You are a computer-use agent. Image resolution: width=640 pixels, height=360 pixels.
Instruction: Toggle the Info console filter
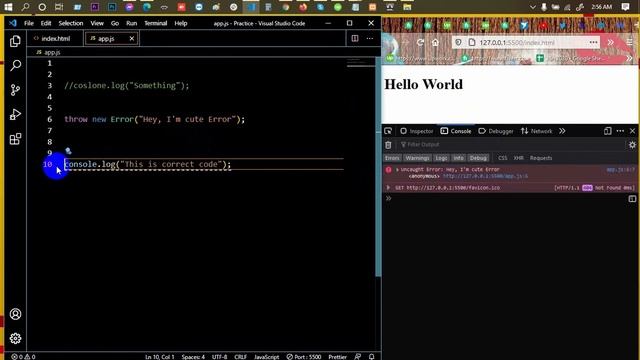point(458,158)
